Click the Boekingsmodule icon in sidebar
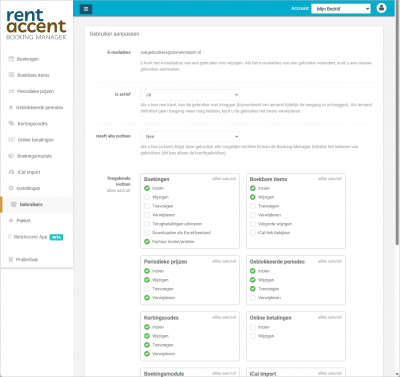Viewport: 400px width, 377px height. tap(11, 156)
